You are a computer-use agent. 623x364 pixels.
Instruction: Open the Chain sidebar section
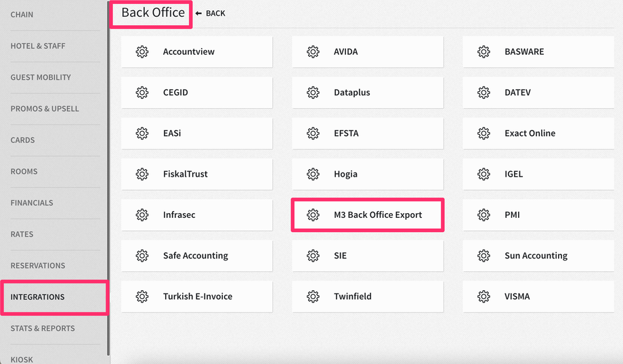22,15
